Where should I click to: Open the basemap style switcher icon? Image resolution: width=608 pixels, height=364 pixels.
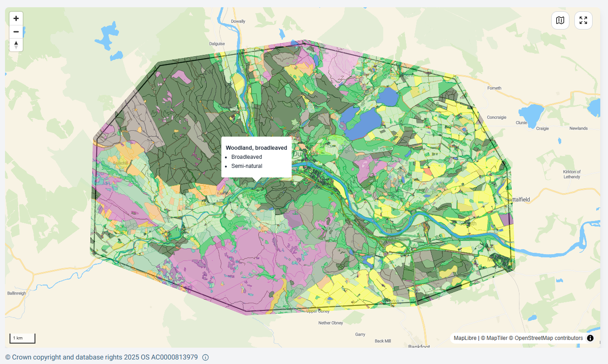point(560,20)
